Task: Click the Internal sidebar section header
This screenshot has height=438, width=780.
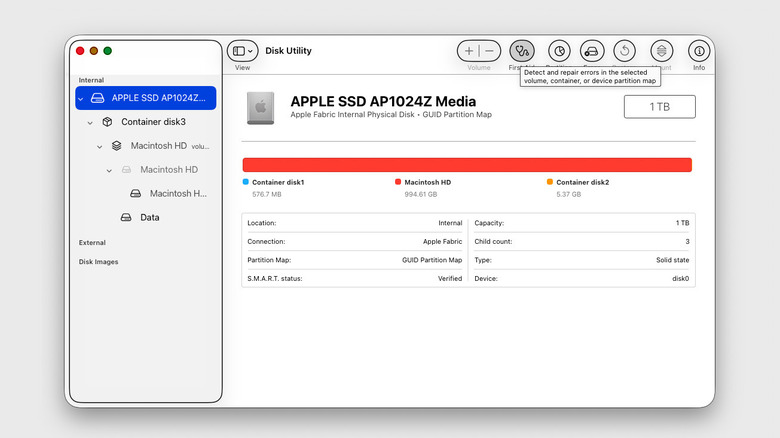Action: click(x=91, y=80)
